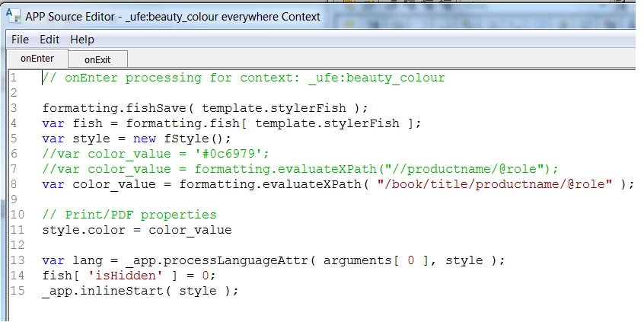Open the Edit menu
This screenshot has height=322, width=644.
49,40
